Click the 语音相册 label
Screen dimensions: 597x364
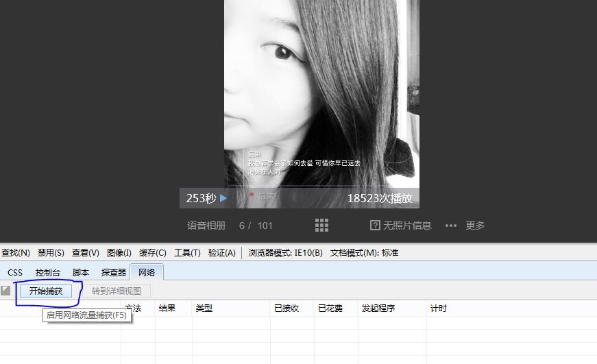pos(206,226)
